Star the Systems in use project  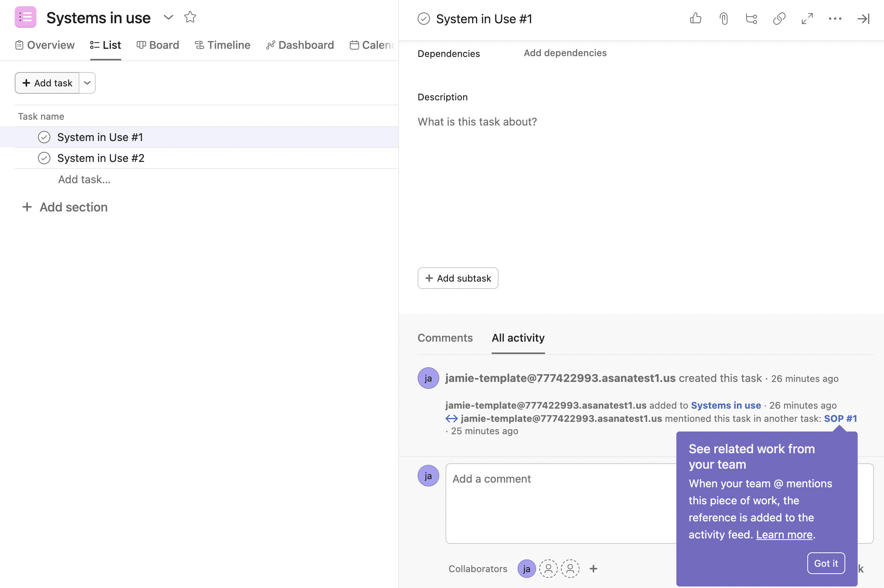[190, 17]
